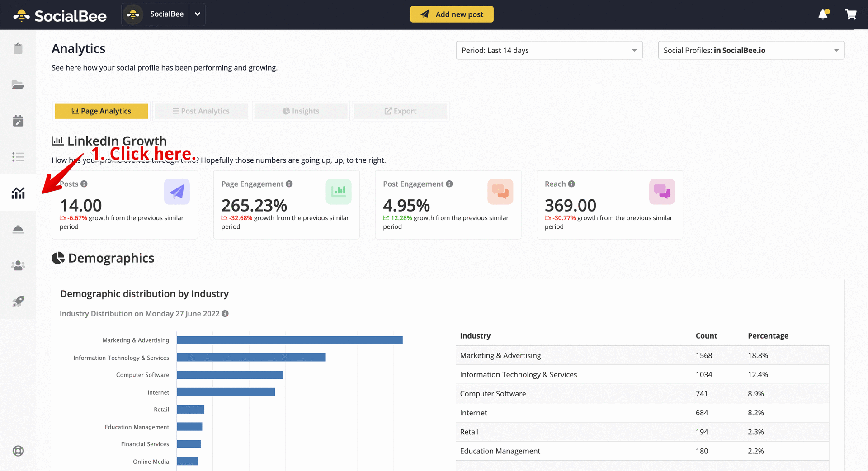
Task: Click the Page Engagement info icon
Action: 289,184
